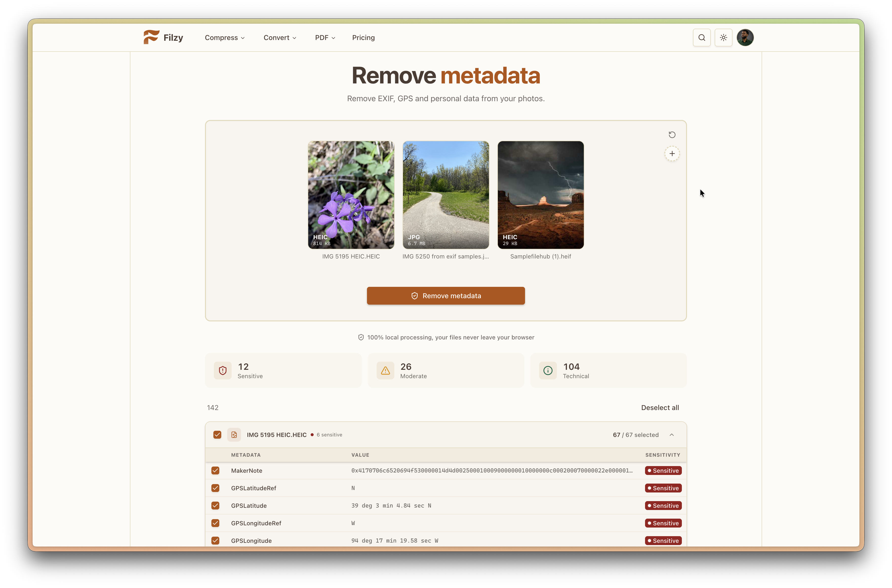Click the Sensitive badge in the GPSLongitudeRef row
This screenshot has height=588, width=892.
tap(663, 523)
